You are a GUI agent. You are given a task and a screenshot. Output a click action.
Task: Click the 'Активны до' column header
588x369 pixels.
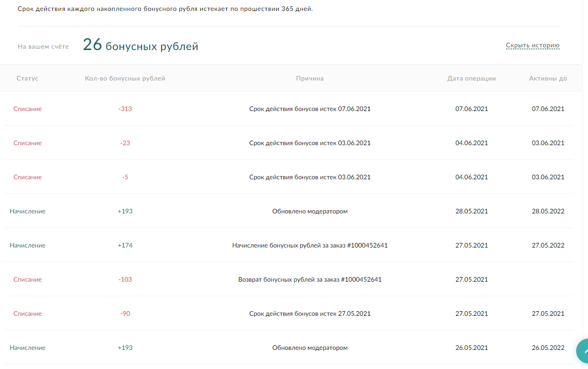(x=548, y=78)
